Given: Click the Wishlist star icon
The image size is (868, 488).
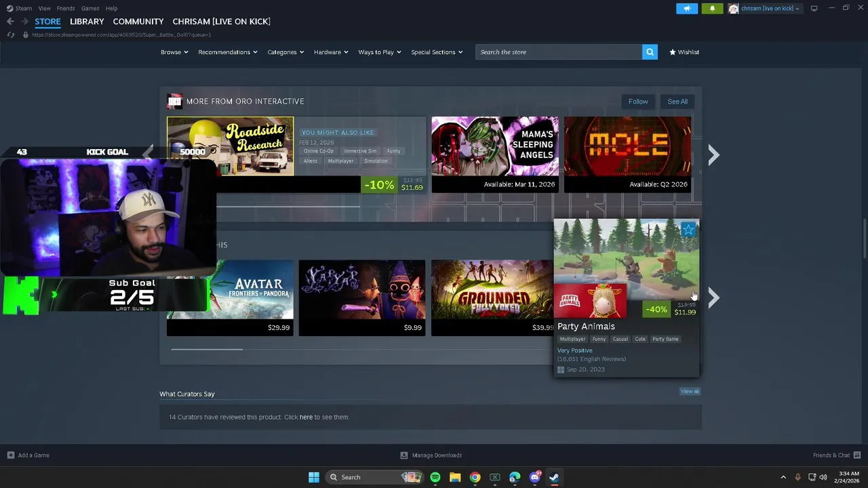Looking at the screenshot, I should pyautogui.click(x=673, y=52).
